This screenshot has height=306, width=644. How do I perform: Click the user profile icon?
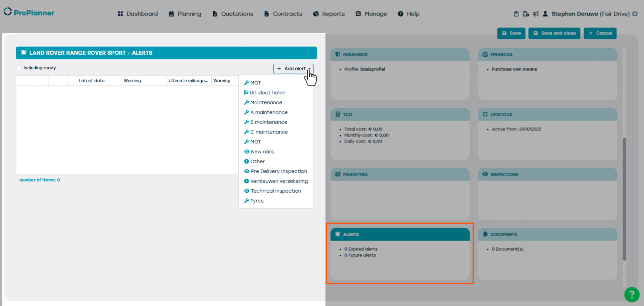[x=545, y=14]
